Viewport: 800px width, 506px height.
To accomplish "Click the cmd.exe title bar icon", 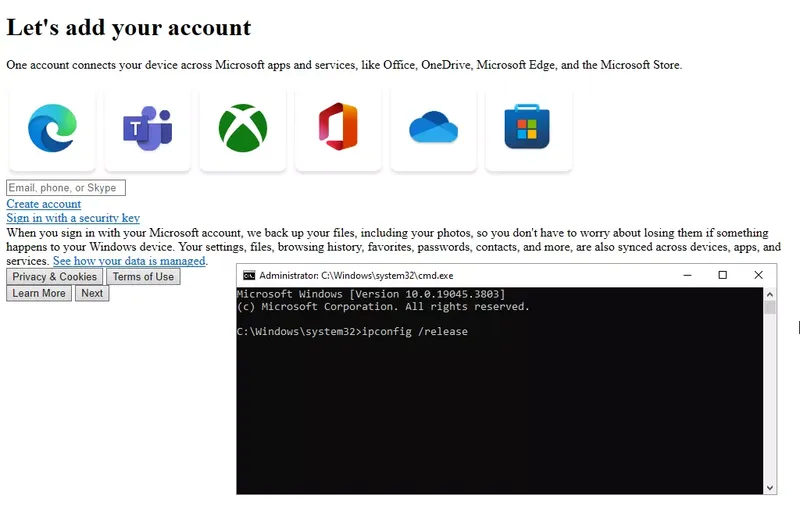I will click(248, 275).
